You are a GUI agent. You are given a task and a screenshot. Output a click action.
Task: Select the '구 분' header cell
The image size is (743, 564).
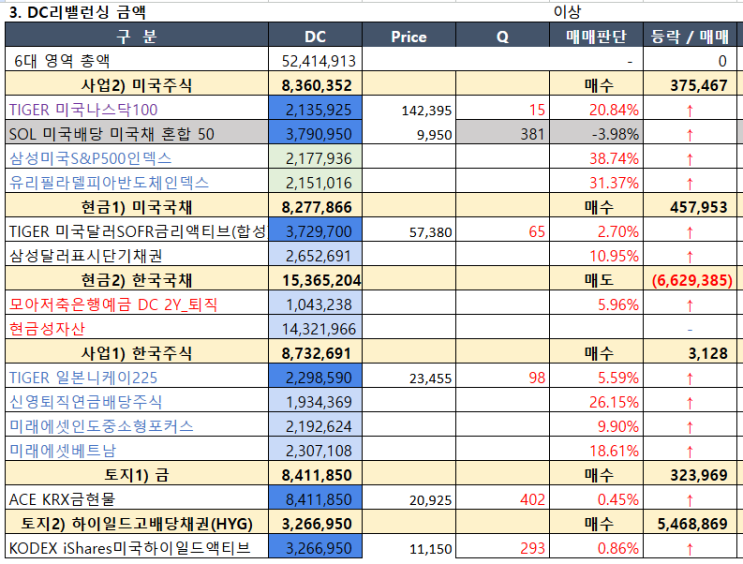click(x=137, y=36)
